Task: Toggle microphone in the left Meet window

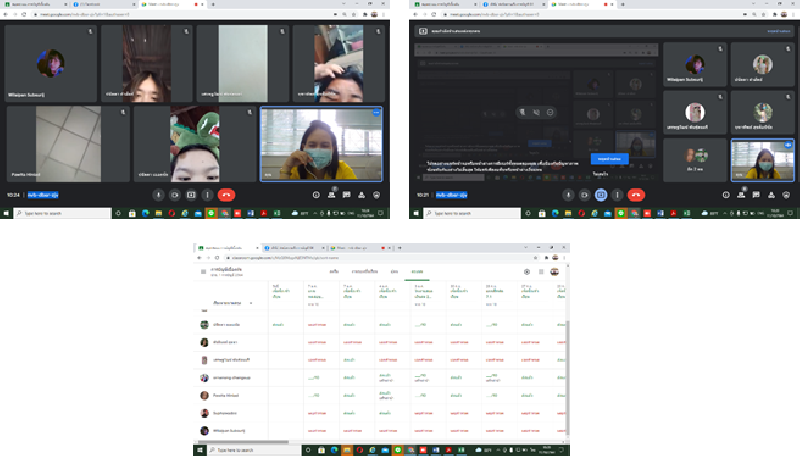Action: [158, 195]
